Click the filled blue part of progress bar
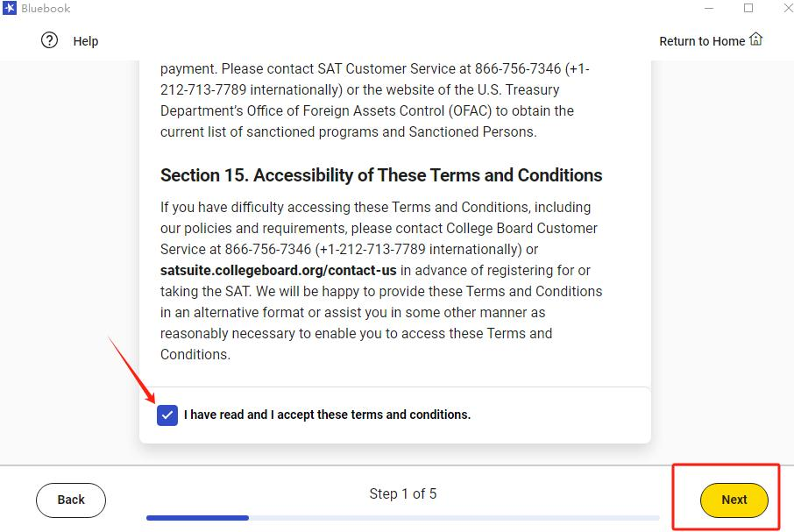 [x=197, y=518]
